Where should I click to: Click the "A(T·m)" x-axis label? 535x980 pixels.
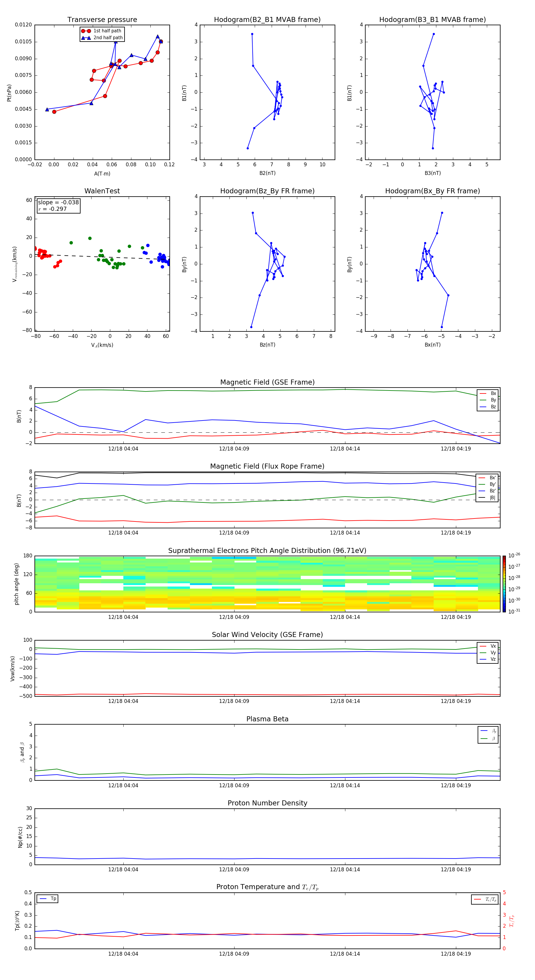pyautogui.click(x=102, y=174)
